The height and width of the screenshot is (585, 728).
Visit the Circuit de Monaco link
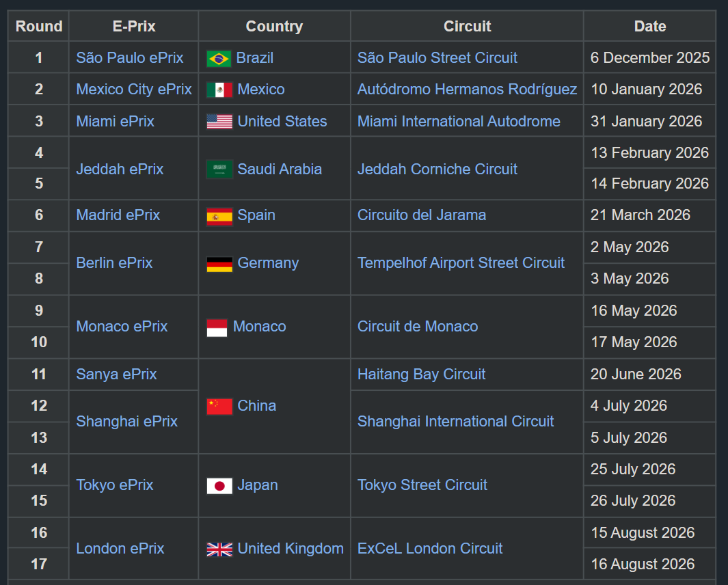[x=418, y=327]
